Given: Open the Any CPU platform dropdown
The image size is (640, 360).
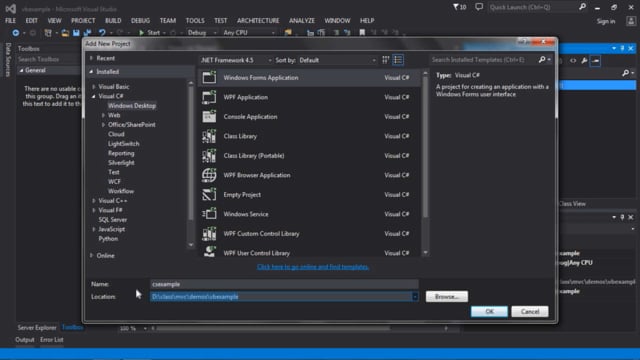Looking at the screenshot, I should [x=249, y=33].
